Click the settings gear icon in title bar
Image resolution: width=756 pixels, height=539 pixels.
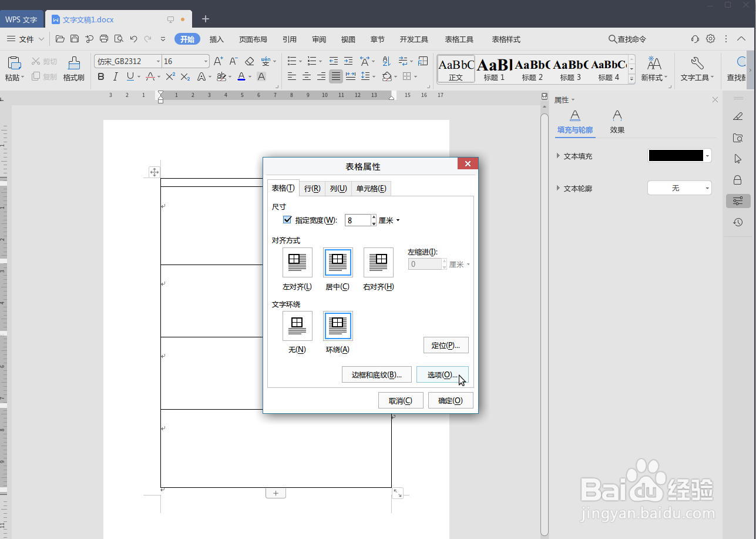click(711, 39)
